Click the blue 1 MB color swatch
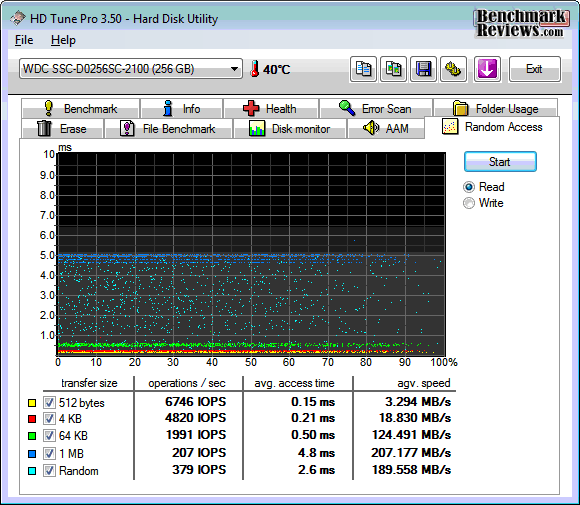This screenshot has height=505, width=580. 32,454
